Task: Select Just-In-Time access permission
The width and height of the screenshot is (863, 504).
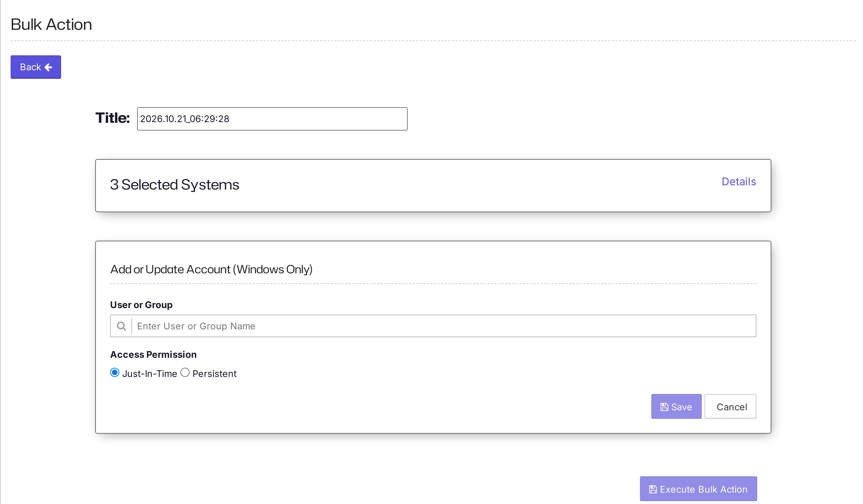Action: [115, 373]
